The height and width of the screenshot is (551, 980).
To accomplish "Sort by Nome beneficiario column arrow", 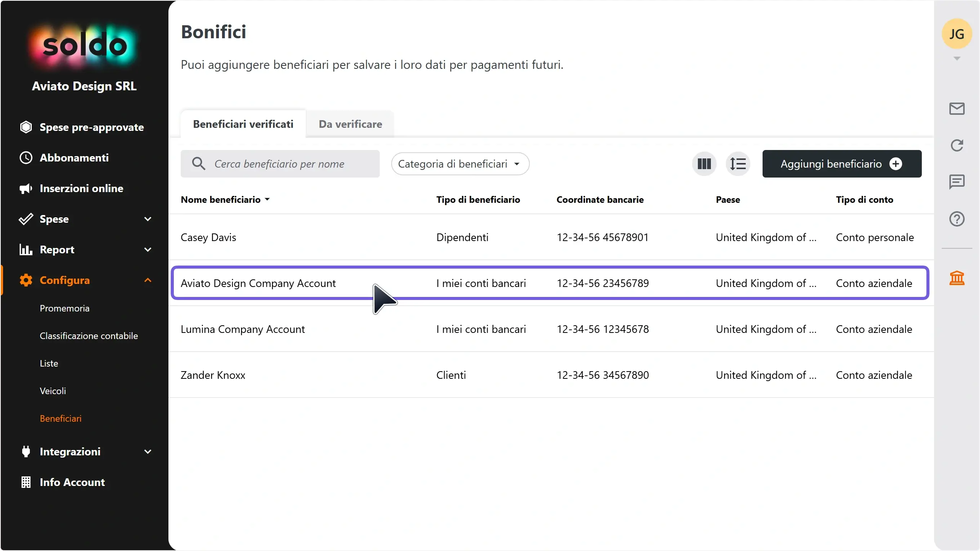I will pos(267,199).
